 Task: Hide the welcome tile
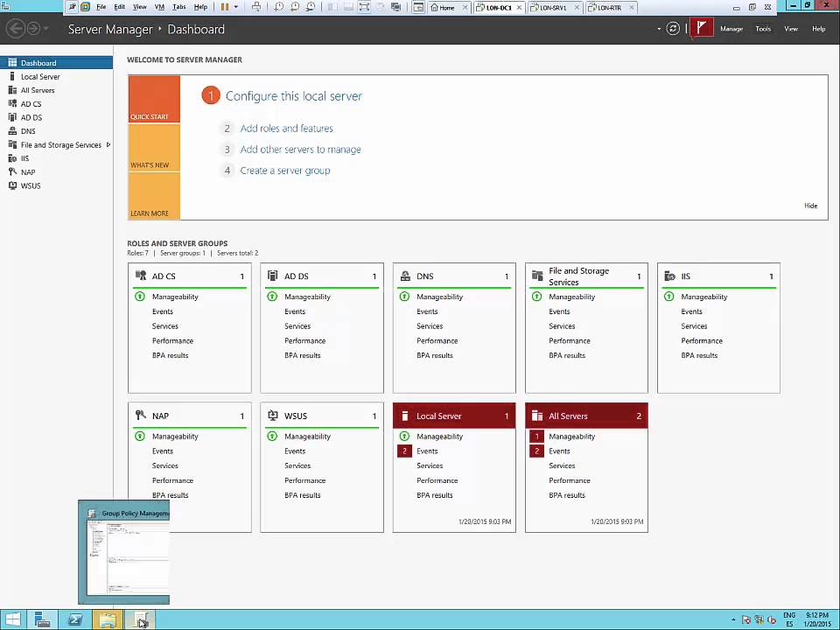(810, 206)
